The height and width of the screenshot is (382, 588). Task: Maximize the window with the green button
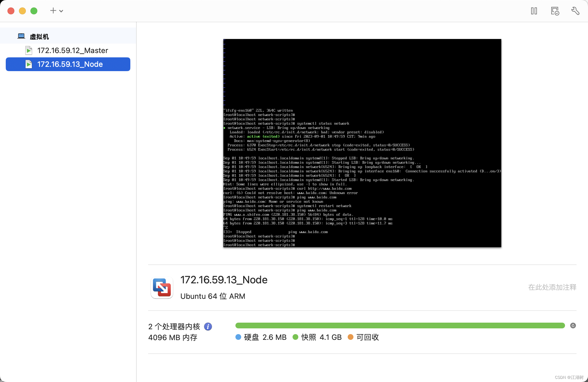pos(34,11)
